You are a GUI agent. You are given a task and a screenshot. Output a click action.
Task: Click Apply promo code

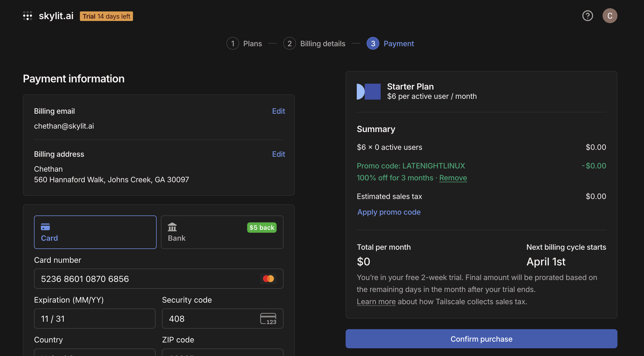click(389, 212)
